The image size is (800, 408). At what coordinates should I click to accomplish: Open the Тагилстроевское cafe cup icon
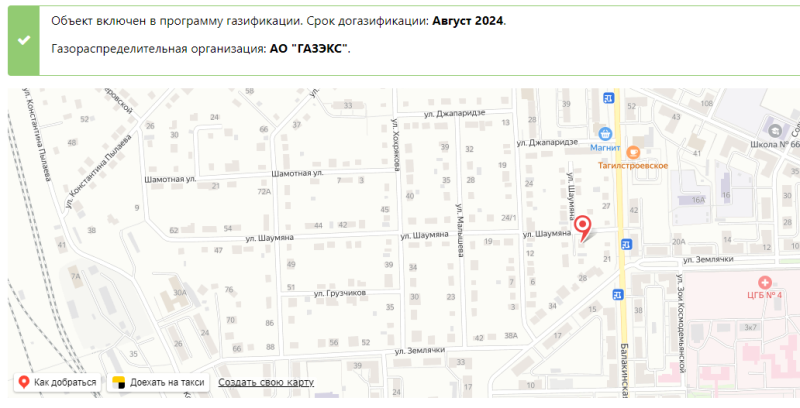pos(632,151)
